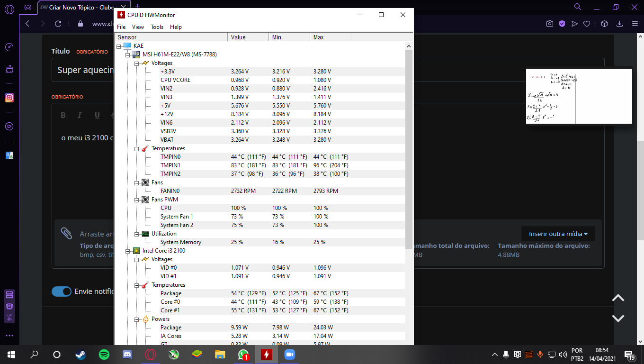Click the Max column header

tap(331, 37)
